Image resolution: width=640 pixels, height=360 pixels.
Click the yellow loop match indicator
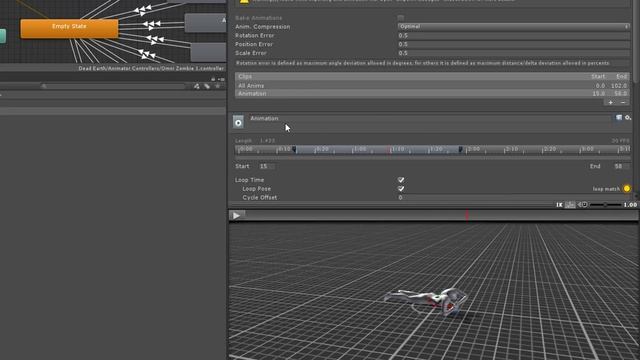coord(627,189)
